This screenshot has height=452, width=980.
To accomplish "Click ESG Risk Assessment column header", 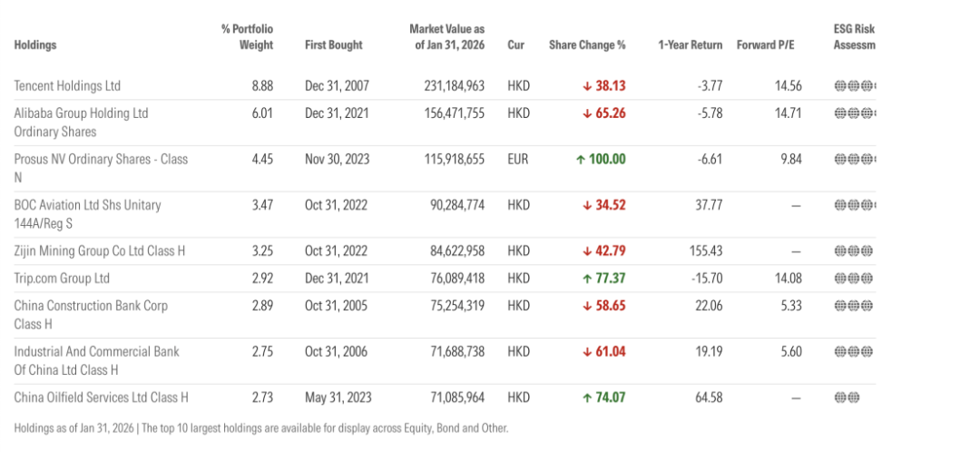I will pyautogui.click(x=854, y=37).
